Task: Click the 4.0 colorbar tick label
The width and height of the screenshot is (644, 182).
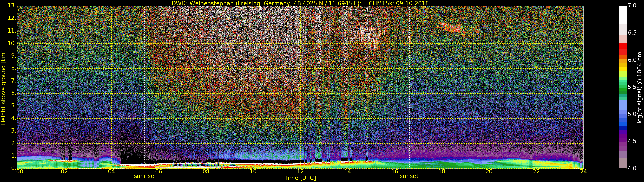Action: [x=632, y=168]
